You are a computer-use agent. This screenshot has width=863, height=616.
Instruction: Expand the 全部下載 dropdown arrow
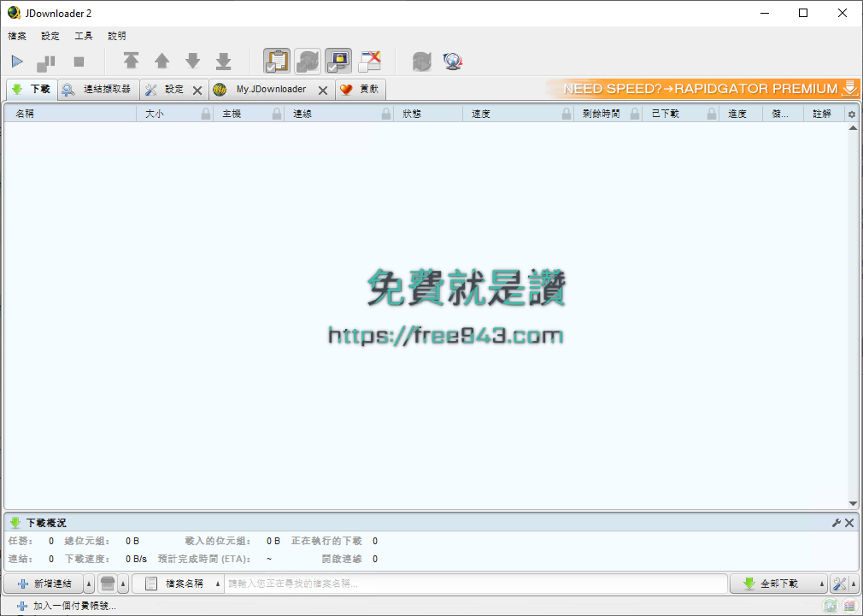tap(824, 584)
